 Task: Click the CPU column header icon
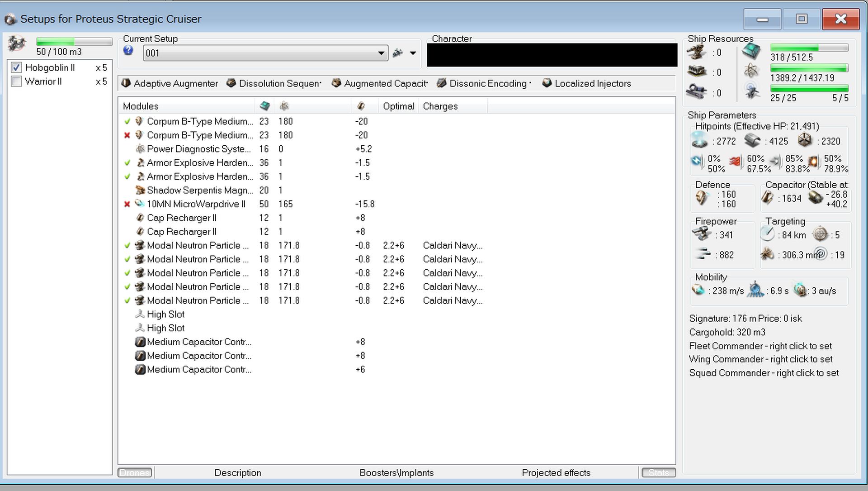(264, 106)
